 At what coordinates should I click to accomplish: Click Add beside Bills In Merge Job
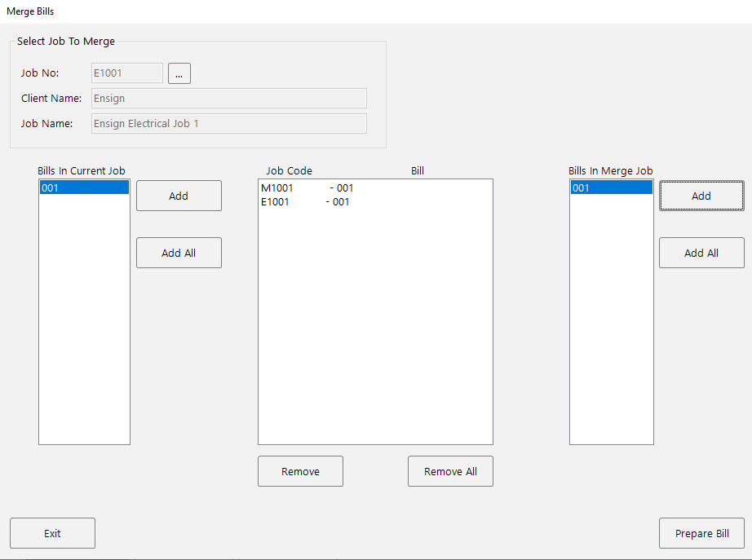[x=701, y=196]
